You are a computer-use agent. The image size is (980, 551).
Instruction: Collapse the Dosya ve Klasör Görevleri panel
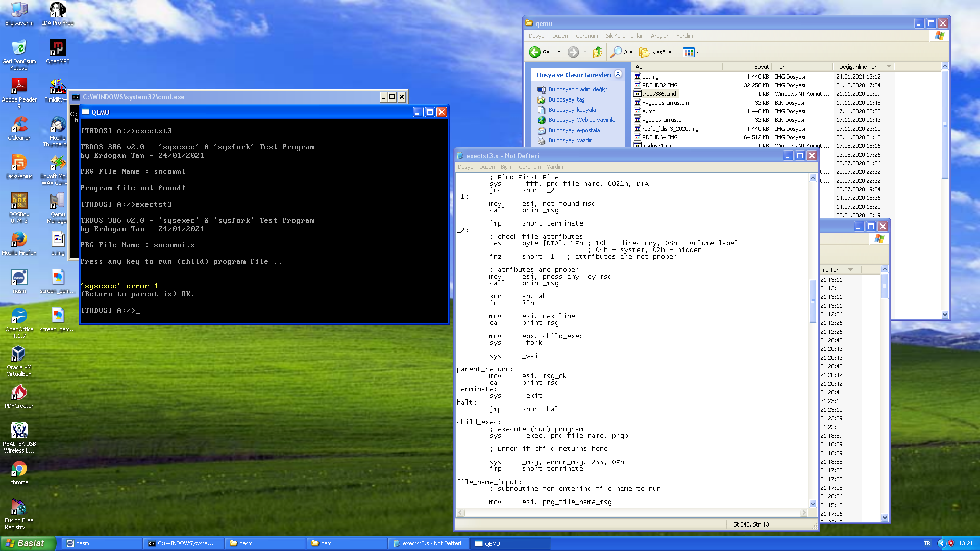click(x=618, y=74)
